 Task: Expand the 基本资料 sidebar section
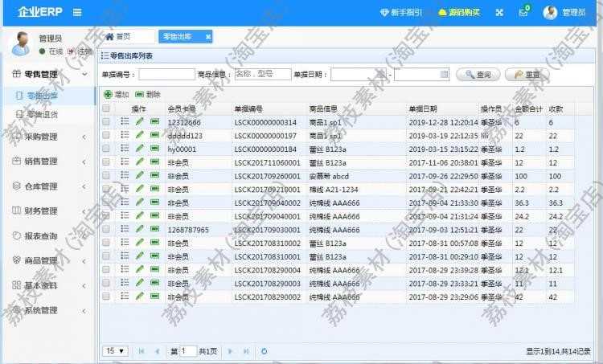49,285
